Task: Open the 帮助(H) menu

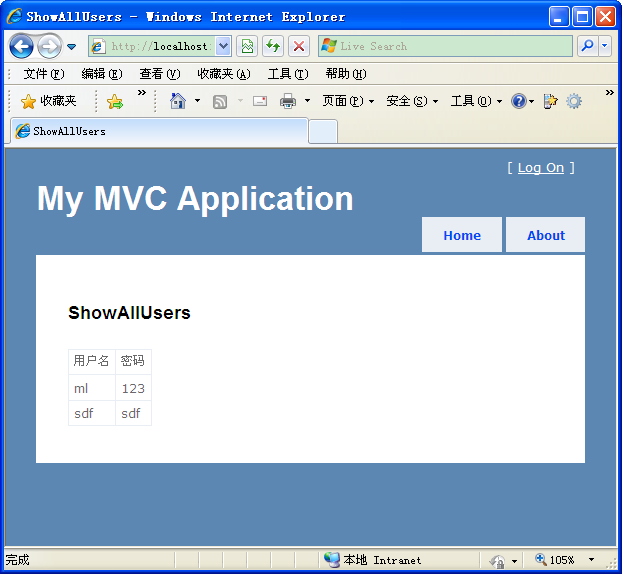Action: (x=346, y=74)
